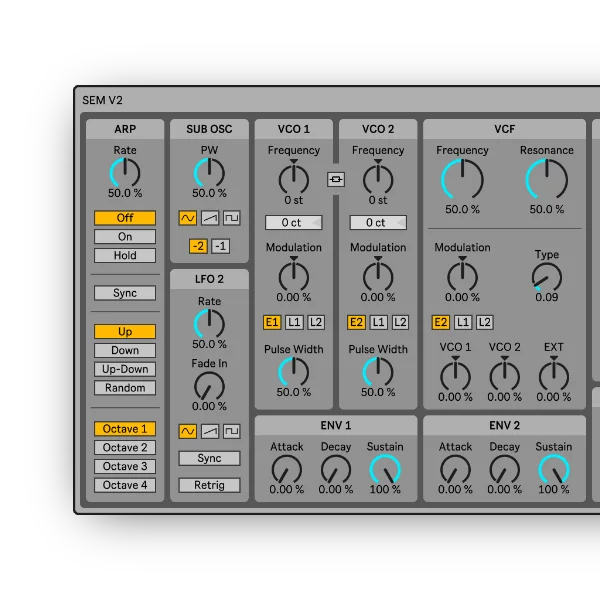600x600 pixels.
Task: Click the VCO 2 Pulse Width knob
Action: (x=378, y=372)
